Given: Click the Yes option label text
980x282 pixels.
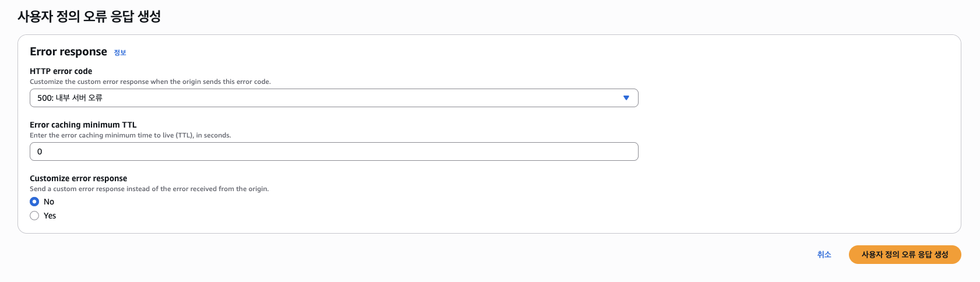Looking at the screenshot, I should (50, 216).
